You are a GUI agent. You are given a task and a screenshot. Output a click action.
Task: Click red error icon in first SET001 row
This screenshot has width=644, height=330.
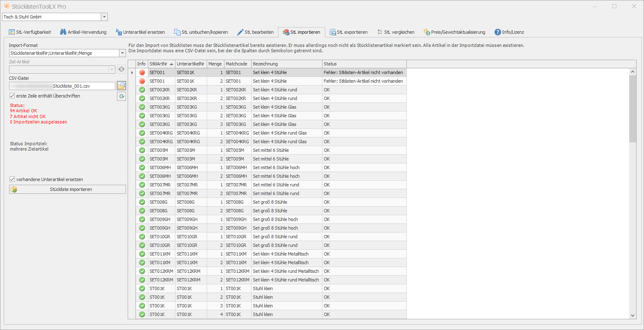tap(142, 72)
